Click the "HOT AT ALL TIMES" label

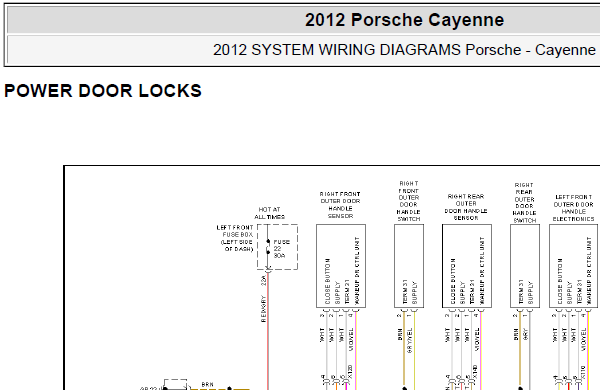click(x=269, y=213)
